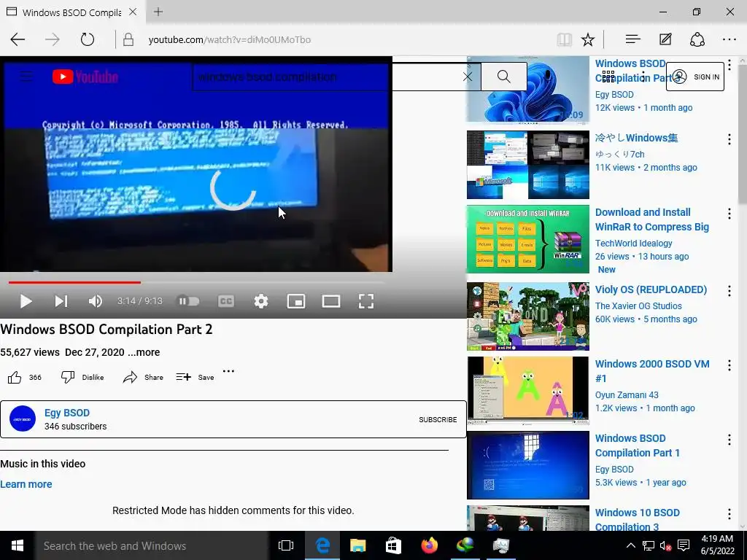747x560 pixels.
Task: Launch Firefox from the taskbar
Action: tap(429, 545)
